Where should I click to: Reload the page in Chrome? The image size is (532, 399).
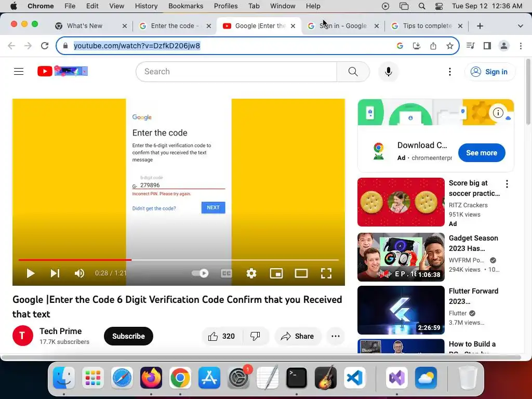[x=45, y=46]
